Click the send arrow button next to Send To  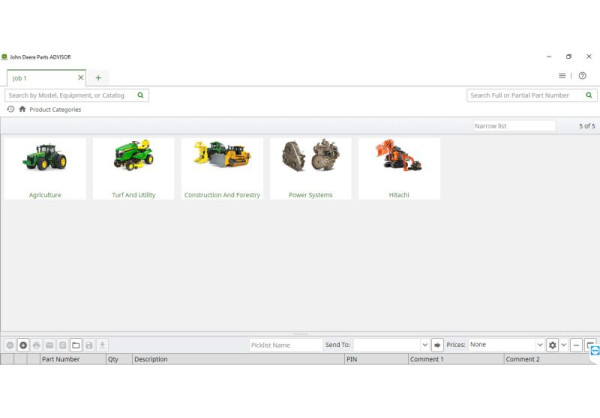click(437, 345)
